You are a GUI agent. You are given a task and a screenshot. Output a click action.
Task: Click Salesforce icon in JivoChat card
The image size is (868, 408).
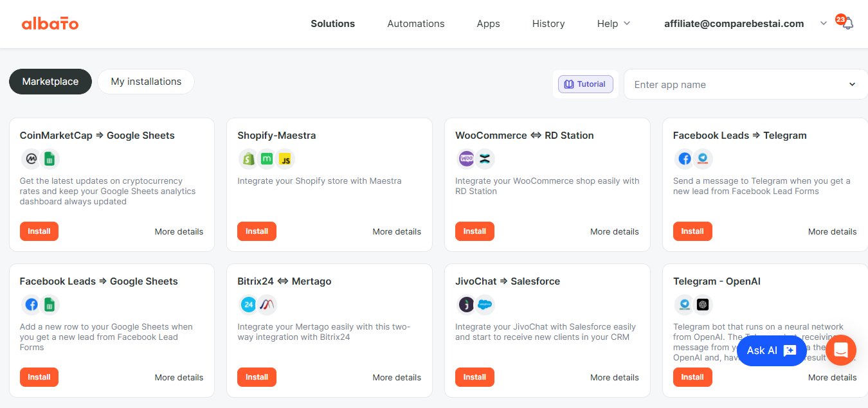(485, 305)
